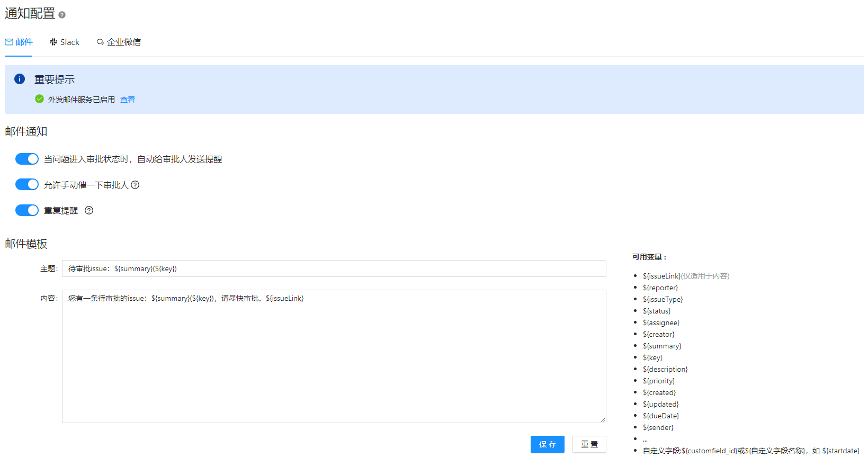The width and height of the screenshot is (868, 466).
Task: Turn off the 重复提醒 switch
Action: point(27,210)
